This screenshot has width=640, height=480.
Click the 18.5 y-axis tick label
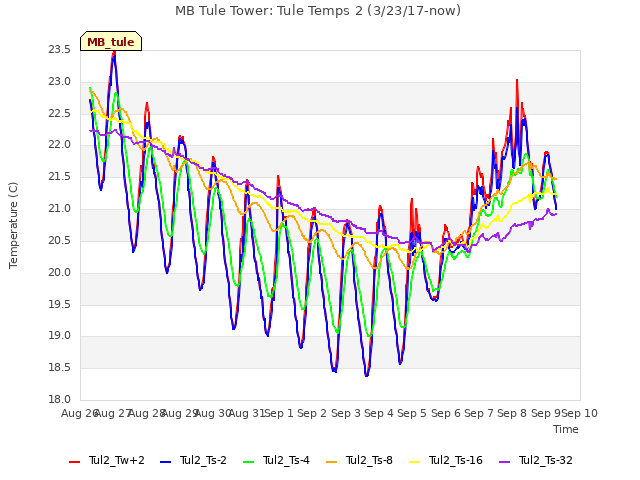tap(60, 368)
